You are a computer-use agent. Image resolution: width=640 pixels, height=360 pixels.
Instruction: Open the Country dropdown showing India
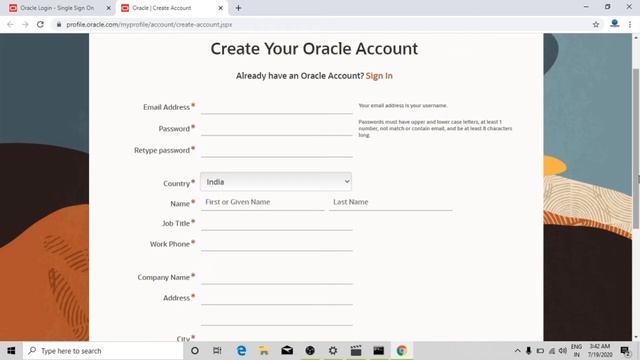tap(276, 182)
